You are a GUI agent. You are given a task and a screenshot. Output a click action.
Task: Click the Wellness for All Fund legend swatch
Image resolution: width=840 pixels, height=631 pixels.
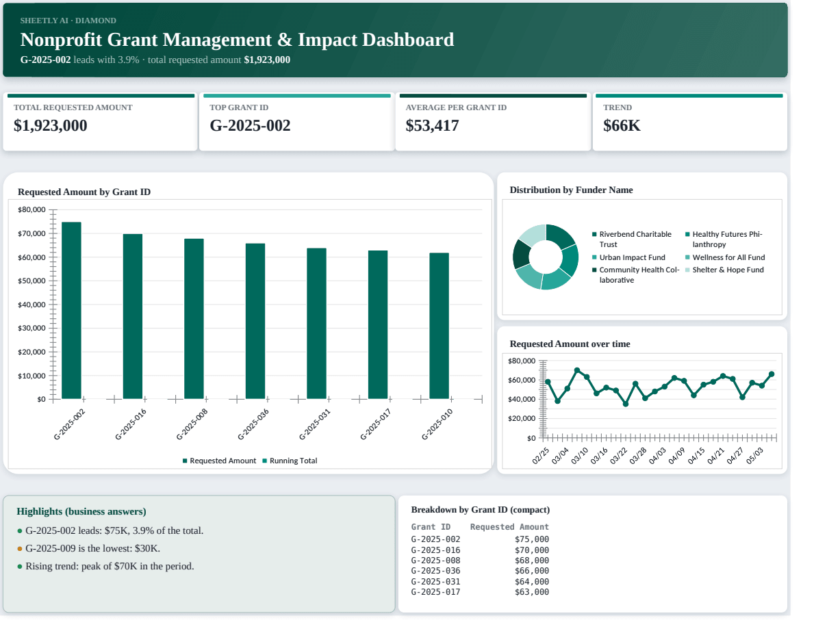687,258
